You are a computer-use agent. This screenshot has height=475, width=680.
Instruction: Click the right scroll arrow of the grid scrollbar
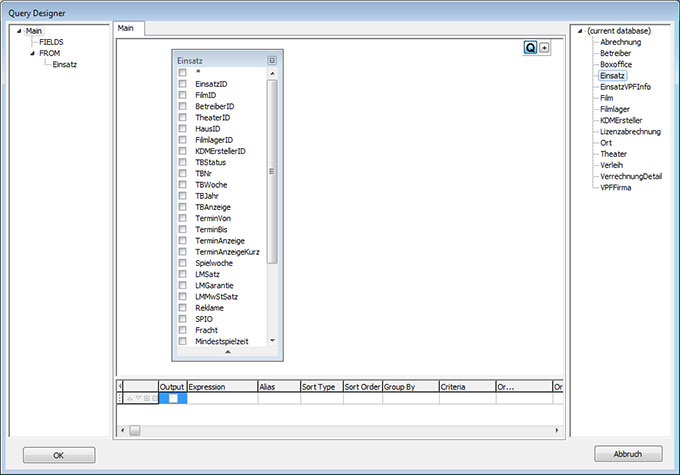click(x=558, y=430)
